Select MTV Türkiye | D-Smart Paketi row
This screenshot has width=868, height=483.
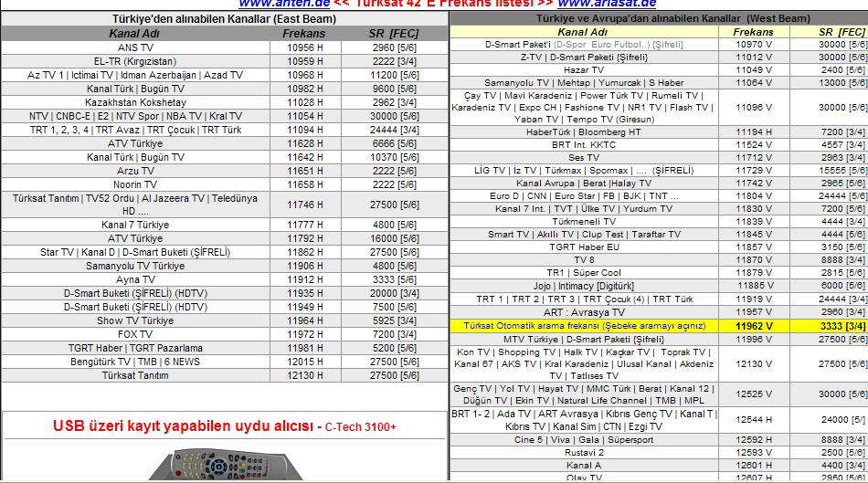click(x=659, y=339)
